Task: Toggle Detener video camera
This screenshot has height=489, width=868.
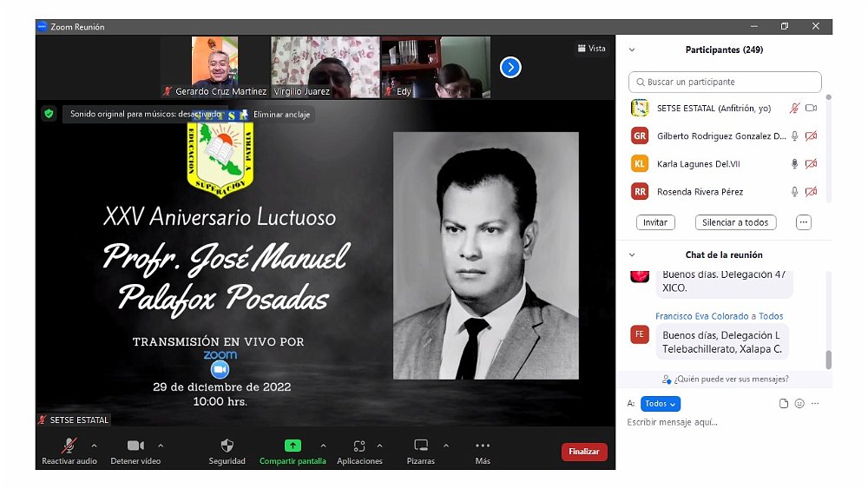Action: [135, 446]
